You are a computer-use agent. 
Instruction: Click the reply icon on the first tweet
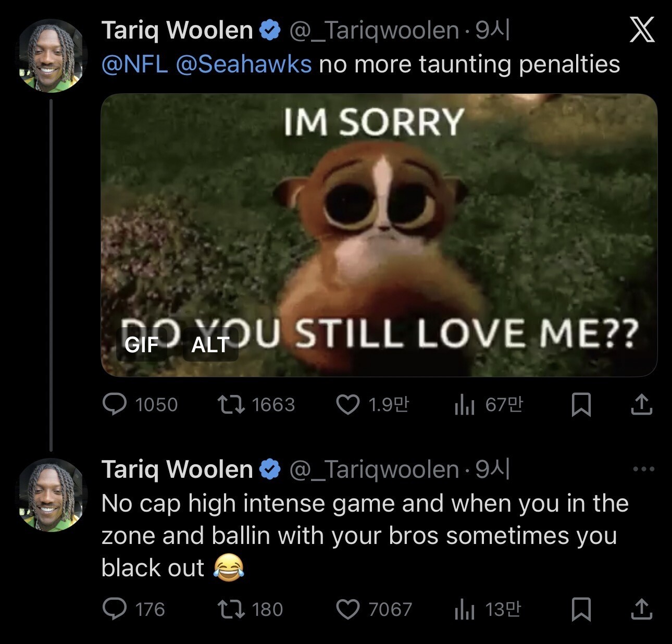114,404
